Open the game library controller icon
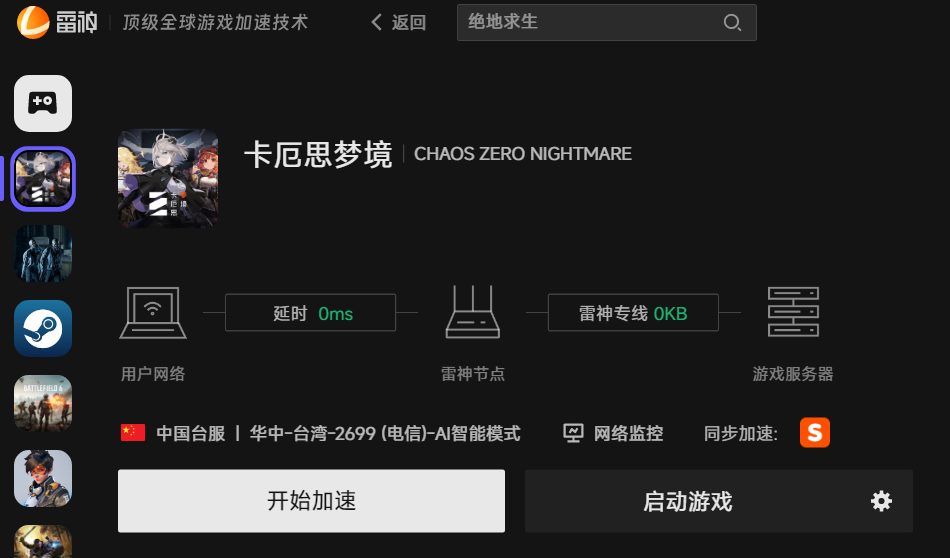 (x=43, y=103)
